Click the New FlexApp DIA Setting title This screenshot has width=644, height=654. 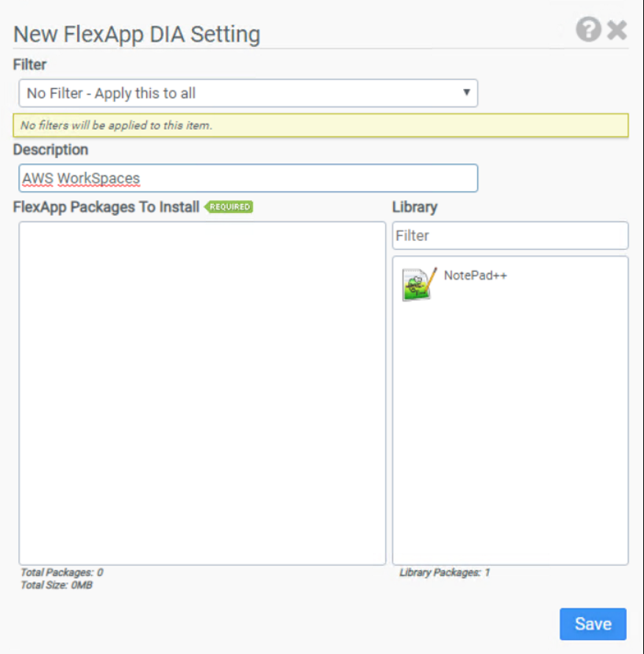(137, 34)
